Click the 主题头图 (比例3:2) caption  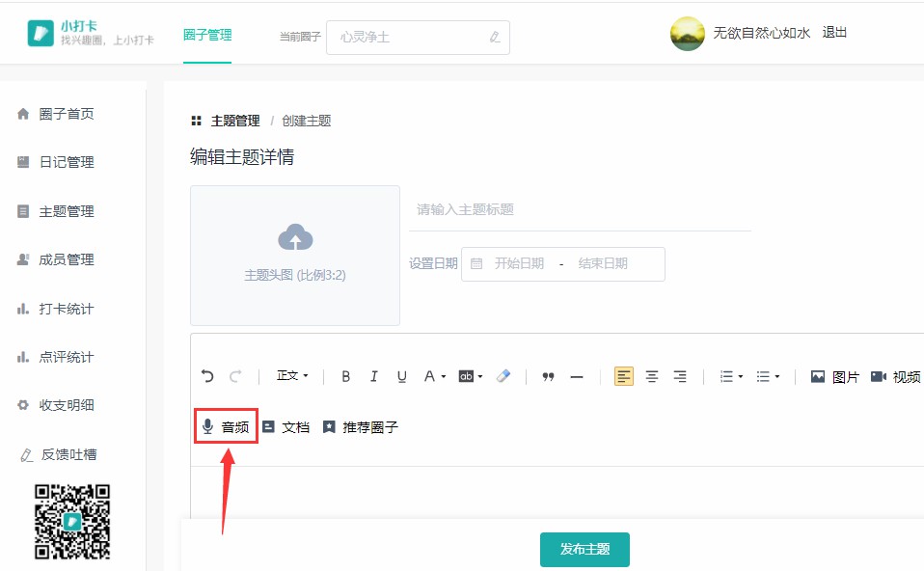pyautogui.click(x=295, y=275)
